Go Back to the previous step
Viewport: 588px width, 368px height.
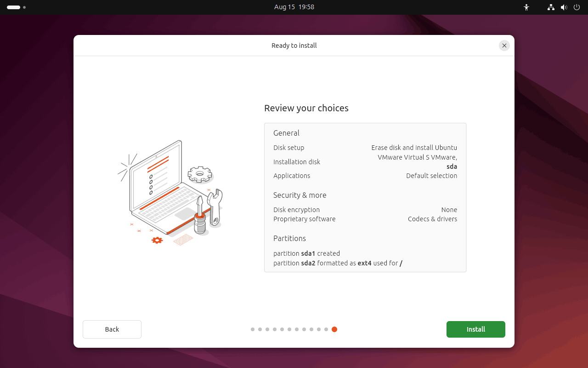tap(112, 329)
